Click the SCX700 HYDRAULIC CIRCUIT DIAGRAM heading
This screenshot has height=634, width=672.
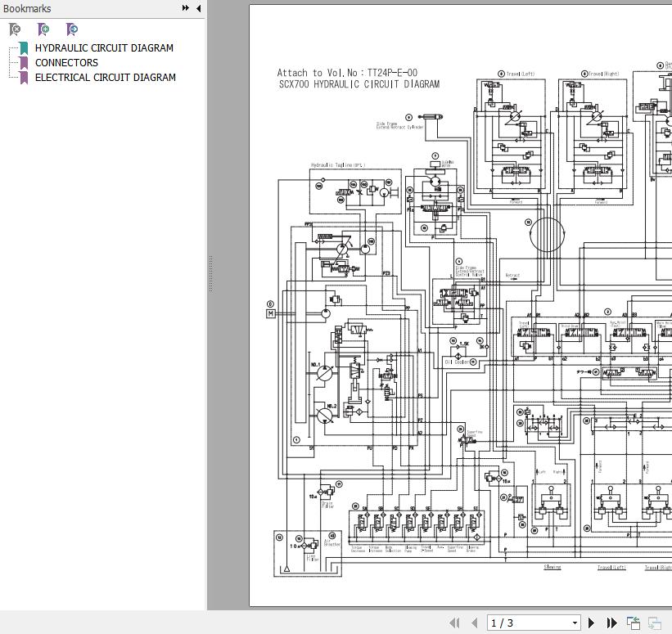click(359, 84)
